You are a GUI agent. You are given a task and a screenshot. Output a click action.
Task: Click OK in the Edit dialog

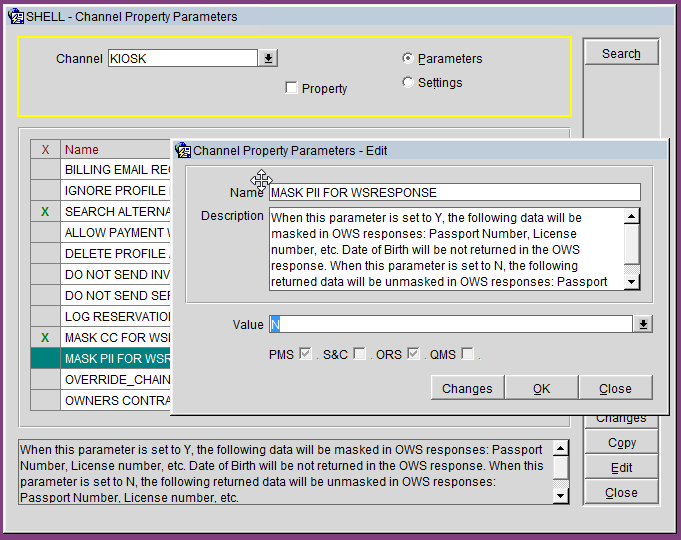541,388
